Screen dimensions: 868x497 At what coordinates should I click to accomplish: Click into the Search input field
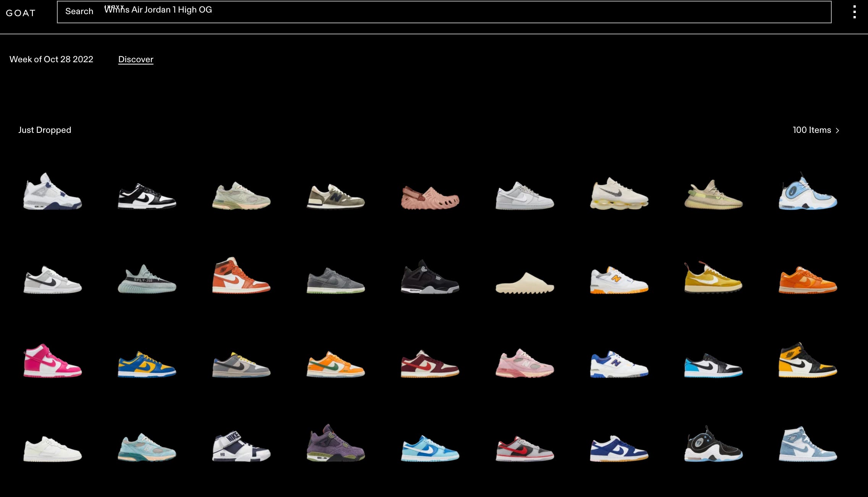[444, 12]
